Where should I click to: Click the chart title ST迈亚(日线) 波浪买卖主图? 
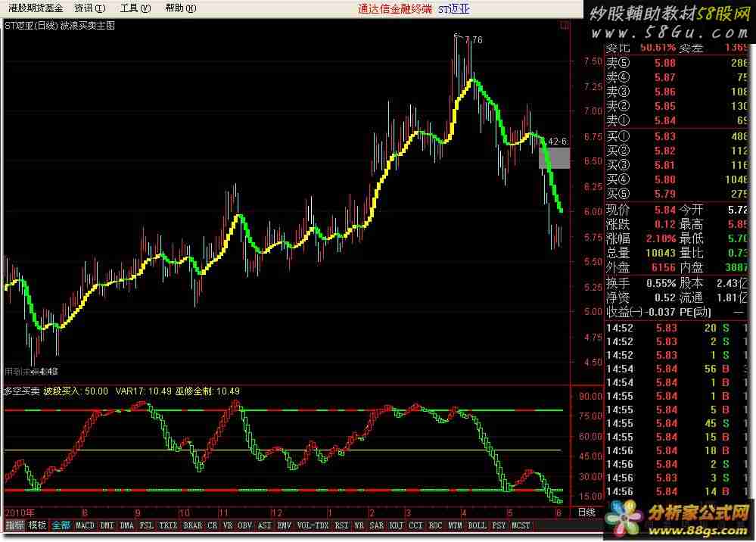pyautogui.click(x=60, y=26)
